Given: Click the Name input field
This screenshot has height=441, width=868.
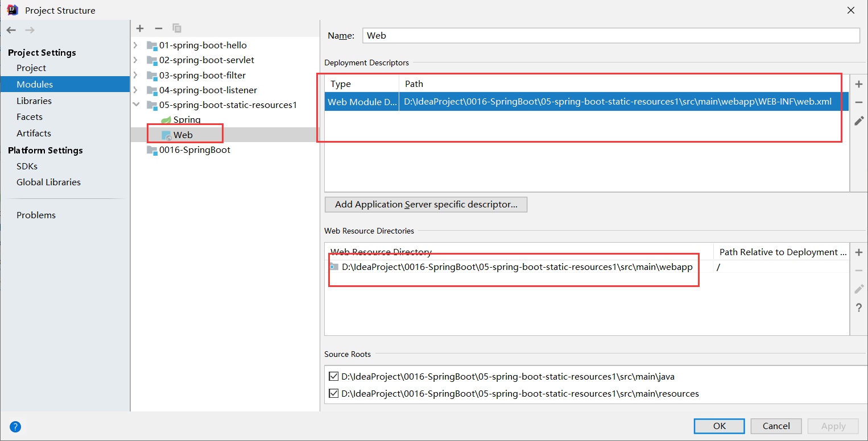Looking at the screenshot, I should click(x=610, y=35).
